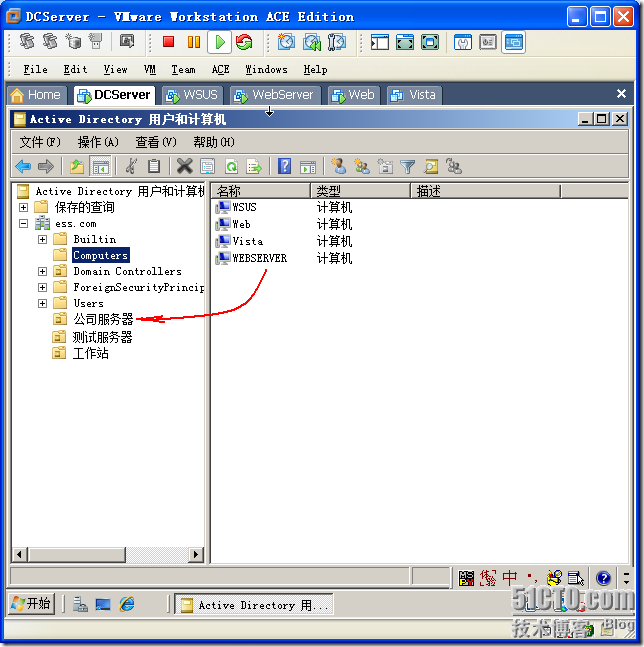Expand the Domain Controllers node
Viewport: 644px width, 647px height.
(x=42, y=272)
